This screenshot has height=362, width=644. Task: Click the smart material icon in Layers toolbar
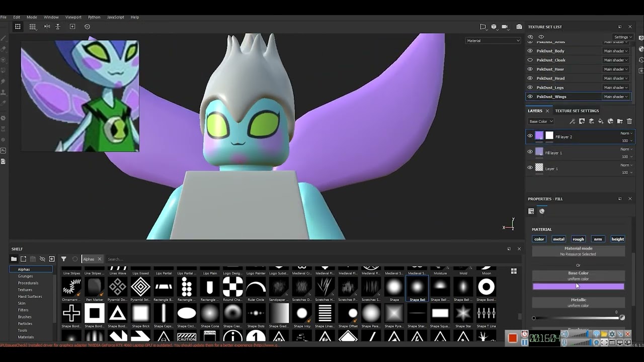click(x=611, y=121)
